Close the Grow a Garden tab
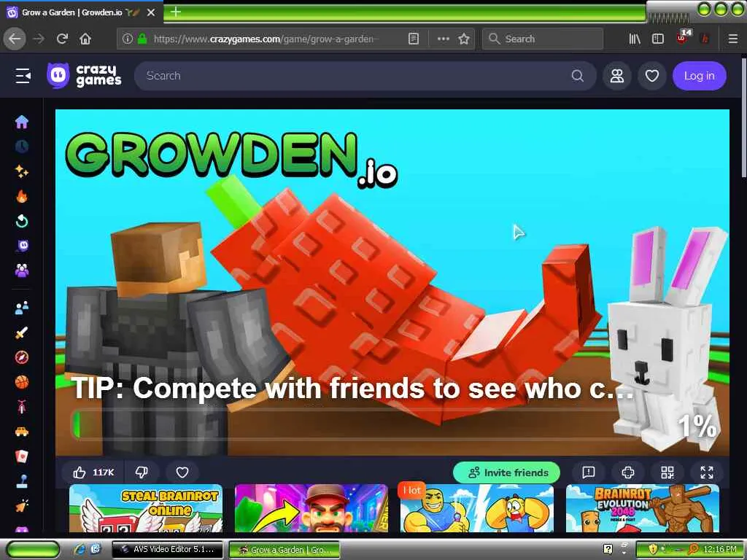This screenshot has width=747, height=560. (151, 12)
